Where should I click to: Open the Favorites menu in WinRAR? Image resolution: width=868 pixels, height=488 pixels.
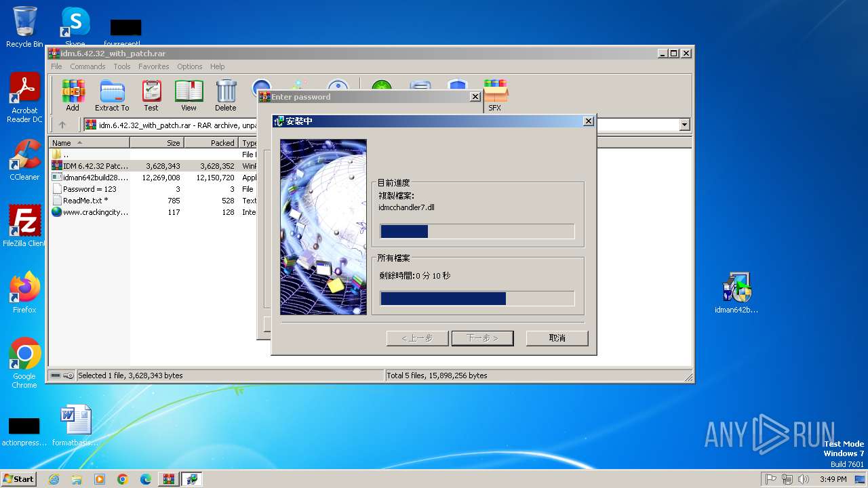pos(154,66)
